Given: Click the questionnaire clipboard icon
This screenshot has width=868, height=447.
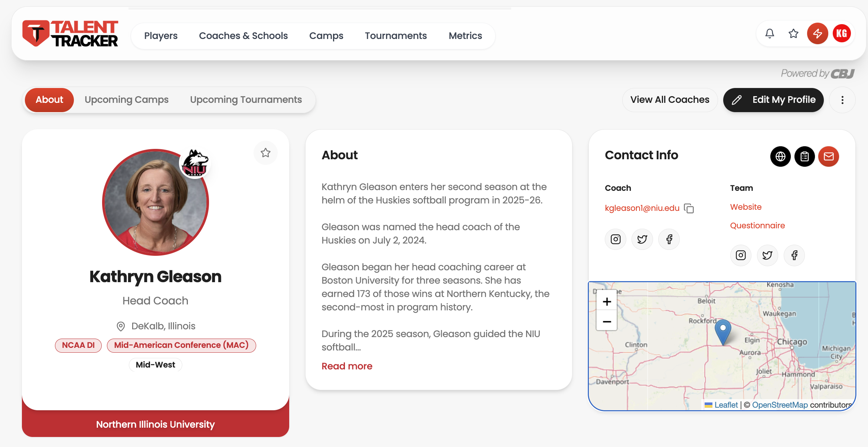Looking at the screenshot, I should tap(805, 157).
